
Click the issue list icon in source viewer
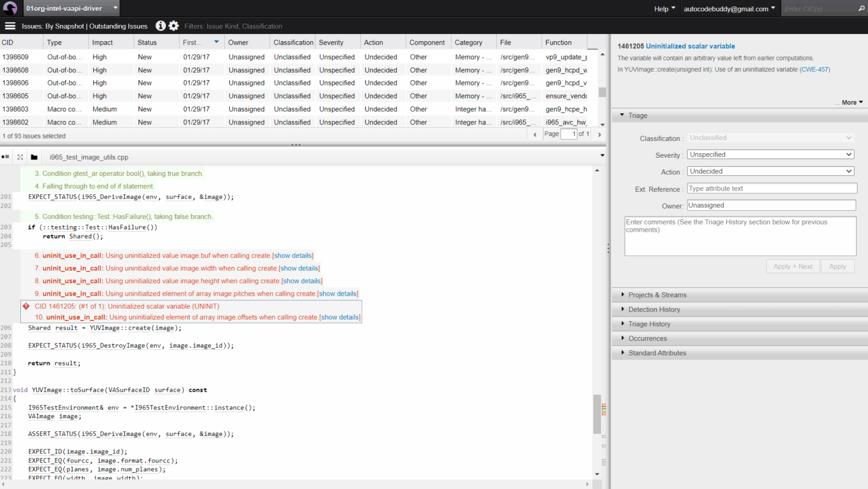coord(6,157)
